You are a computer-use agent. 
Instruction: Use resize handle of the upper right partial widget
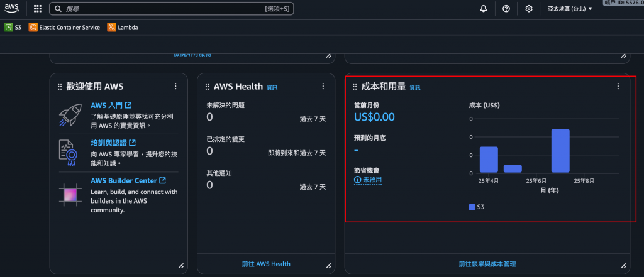coord(623,56)
